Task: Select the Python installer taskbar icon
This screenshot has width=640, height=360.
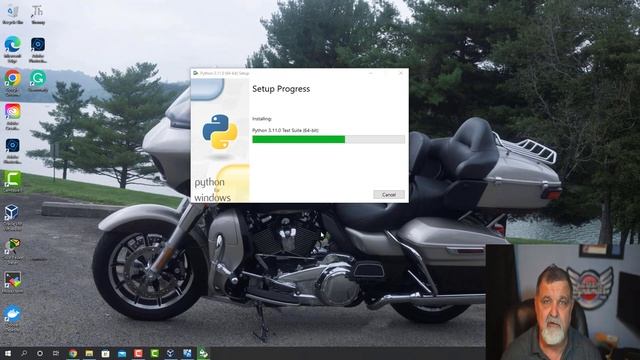Action: (203, 353)
